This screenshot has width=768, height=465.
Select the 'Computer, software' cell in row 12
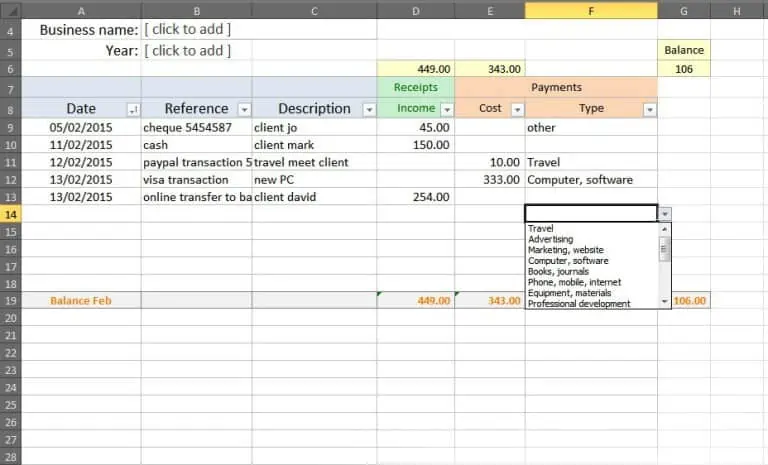[x=591, y=180]
